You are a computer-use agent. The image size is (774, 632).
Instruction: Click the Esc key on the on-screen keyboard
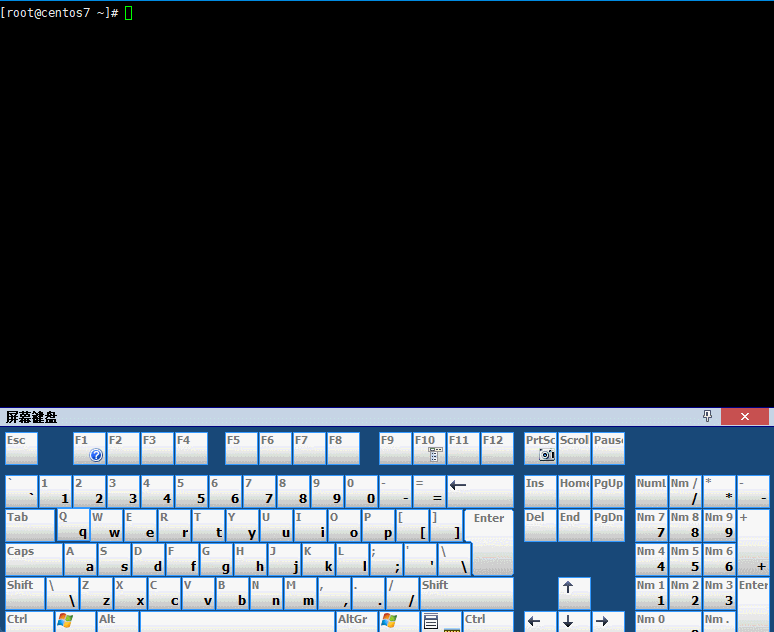21,448
